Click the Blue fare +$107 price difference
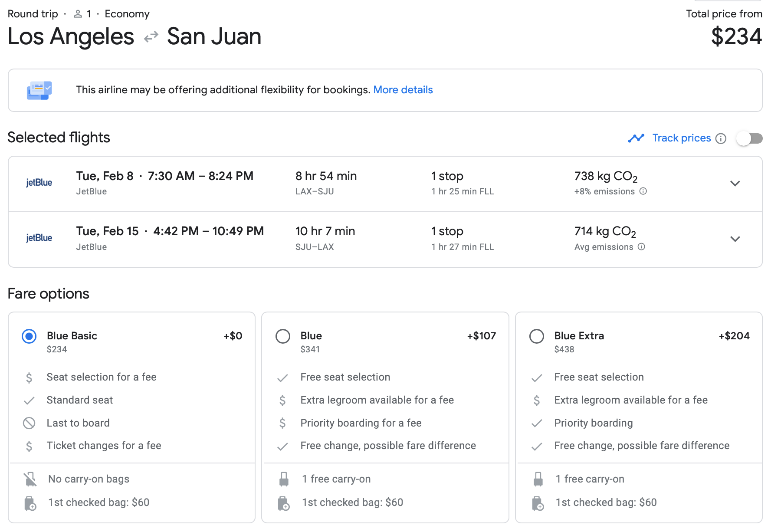The image size is (781, 532). pyautogui.click(x=481, y=336)
